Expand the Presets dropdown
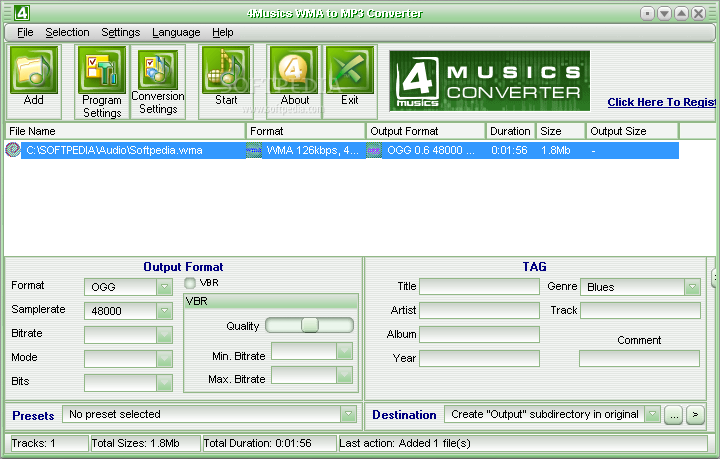This screenshot has height=459, width=720. tap(349, 414)
